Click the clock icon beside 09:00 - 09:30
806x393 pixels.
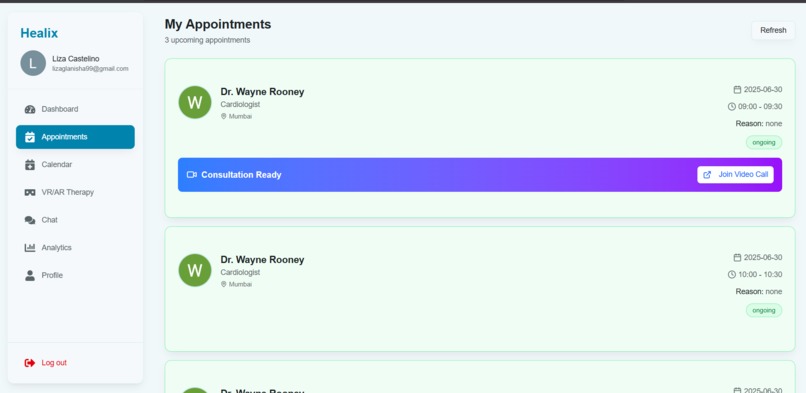pos(732,106)
